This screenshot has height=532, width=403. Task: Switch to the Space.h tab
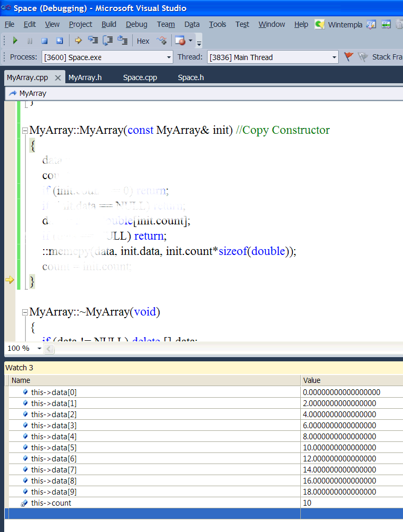[191, 77]
